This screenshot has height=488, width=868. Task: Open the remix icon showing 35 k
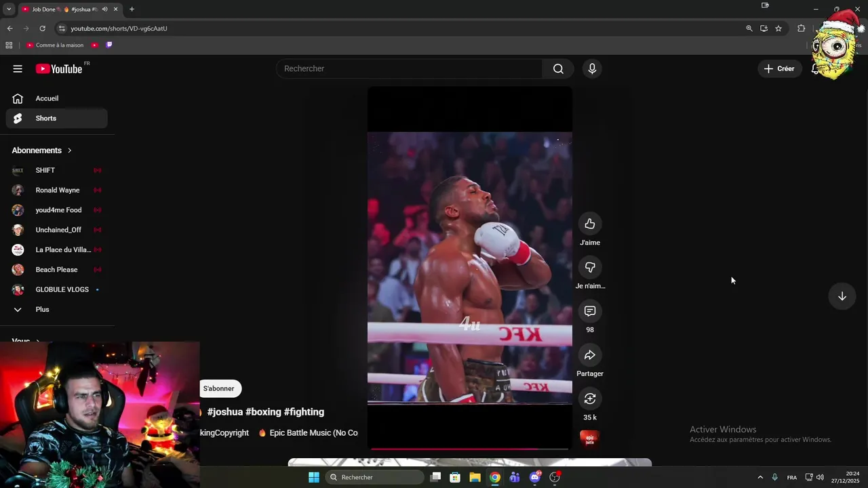[x=590, y=399]
